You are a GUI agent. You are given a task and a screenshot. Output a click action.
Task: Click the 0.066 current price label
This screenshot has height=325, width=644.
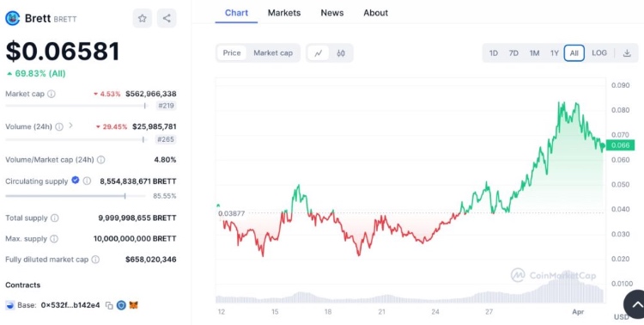click(x=620, y=144)
